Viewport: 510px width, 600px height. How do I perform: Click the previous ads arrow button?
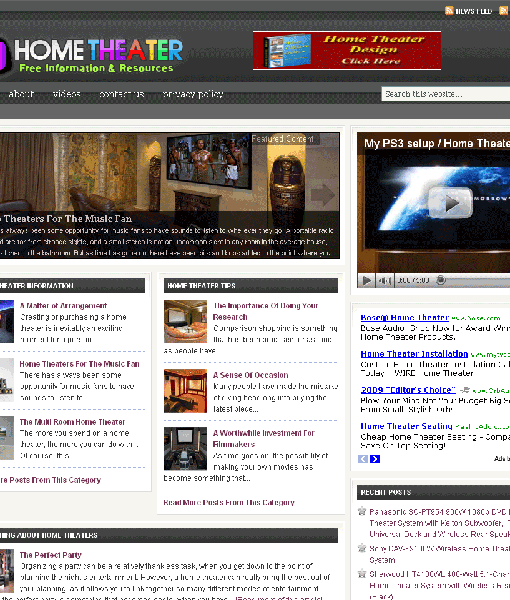click(x=363, y=459)
